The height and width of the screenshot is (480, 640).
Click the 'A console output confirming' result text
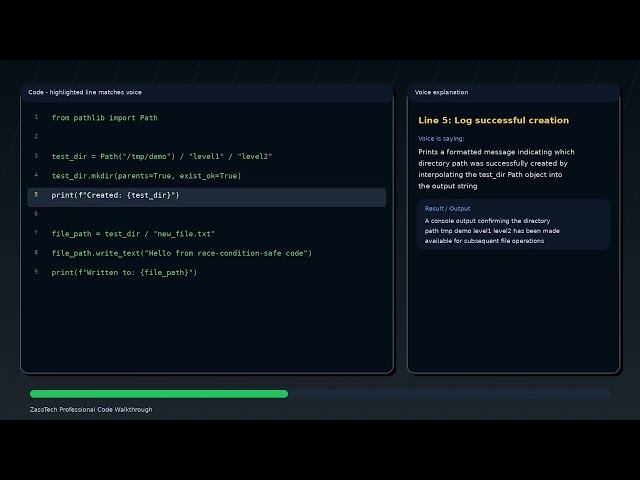coord(492,231)
